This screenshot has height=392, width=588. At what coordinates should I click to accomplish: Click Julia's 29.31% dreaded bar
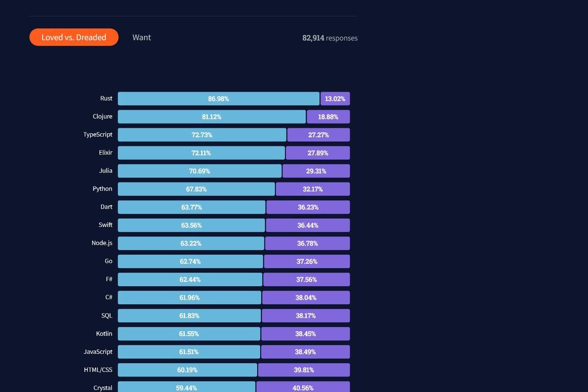(316, 171)
